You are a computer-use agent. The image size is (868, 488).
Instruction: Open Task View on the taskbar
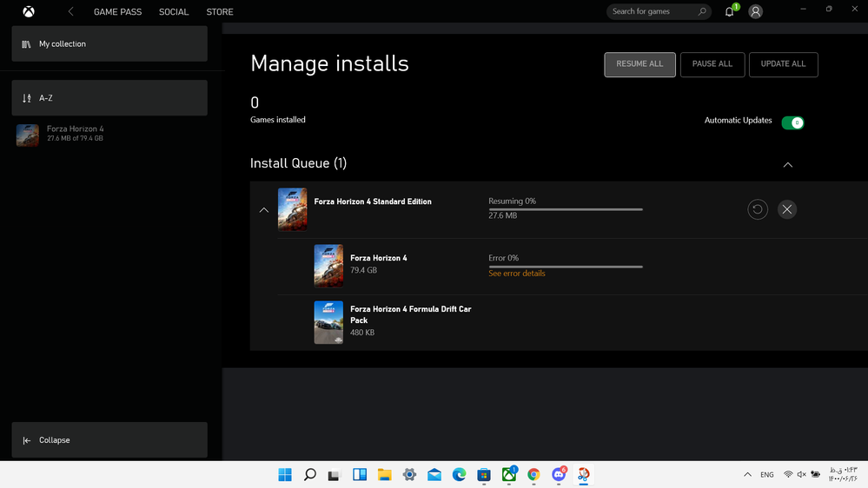point(334,475)
